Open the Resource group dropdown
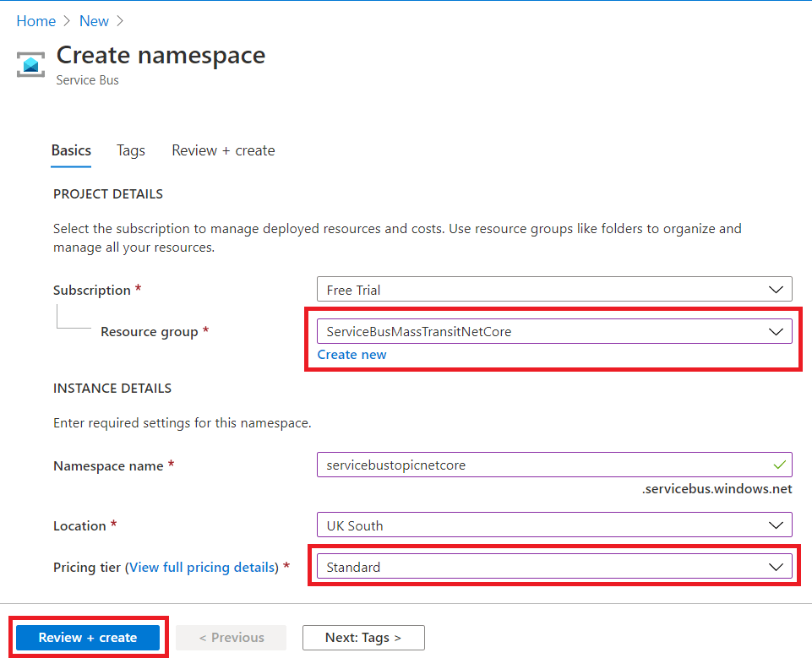The height and width of the screenshot is (669, 812). pyautogui.click(x=553, y=332)
